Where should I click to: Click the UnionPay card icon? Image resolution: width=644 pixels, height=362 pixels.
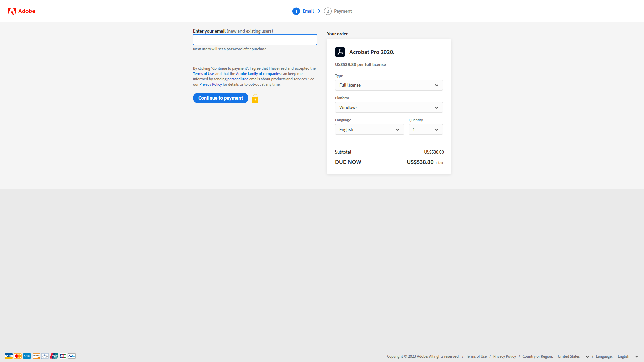click(x=54, y=356)
